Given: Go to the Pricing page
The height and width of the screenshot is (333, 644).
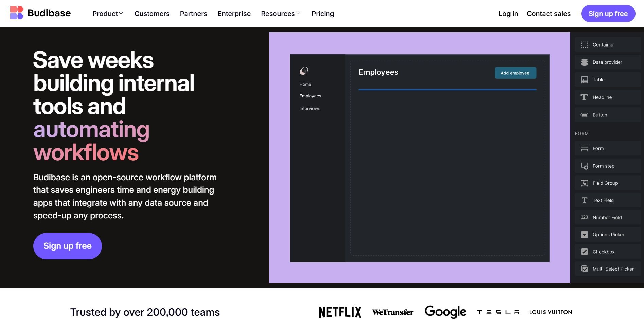Looking at the screenshot, I should [x=323, y=14].
